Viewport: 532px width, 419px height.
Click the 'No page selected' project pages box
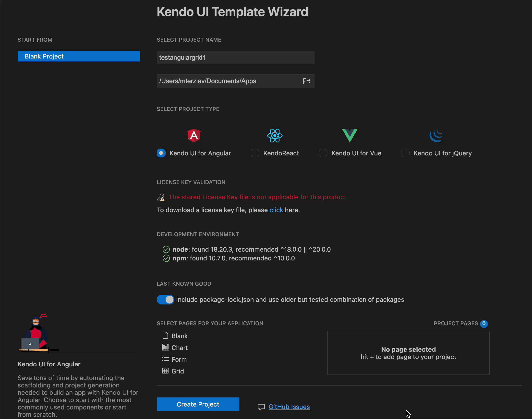point(408,353)
